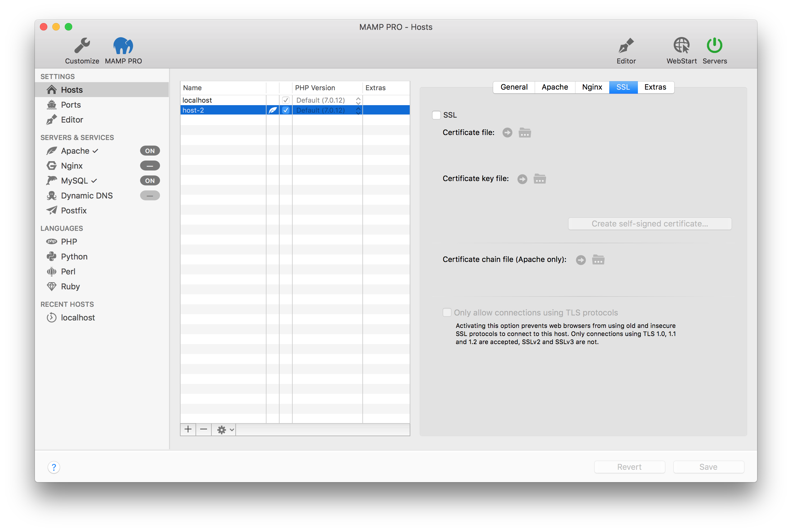Click the PHP Version column header
Image resolution: width=792 pixels, height=532 pixels.
(327, 87)
